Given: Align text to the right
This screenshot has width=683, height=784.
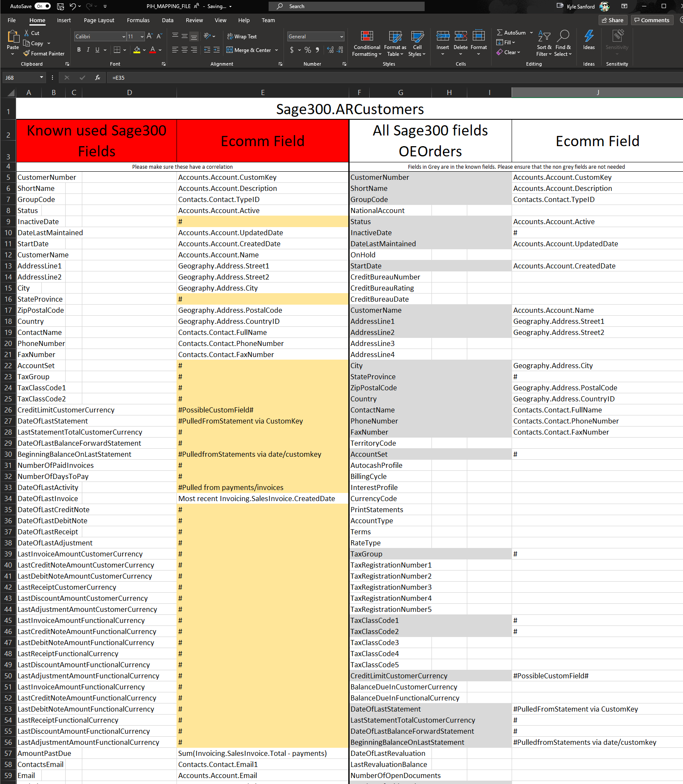Looking at the screenshot, I should (194, 50).
